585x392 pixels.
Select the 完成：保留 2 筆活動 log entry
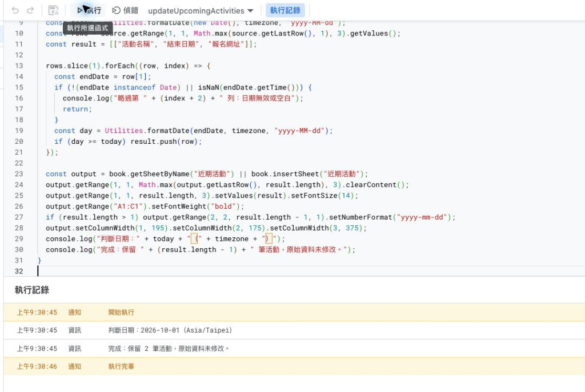(x=294, y=349)
